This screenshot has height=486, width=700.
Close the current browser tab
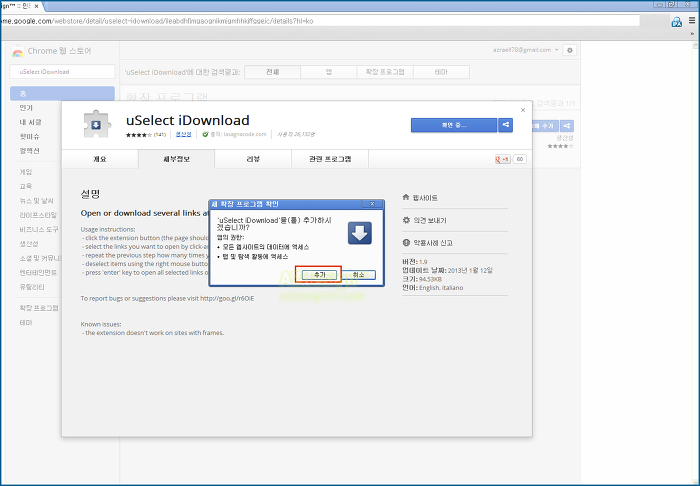pos(36,6)
